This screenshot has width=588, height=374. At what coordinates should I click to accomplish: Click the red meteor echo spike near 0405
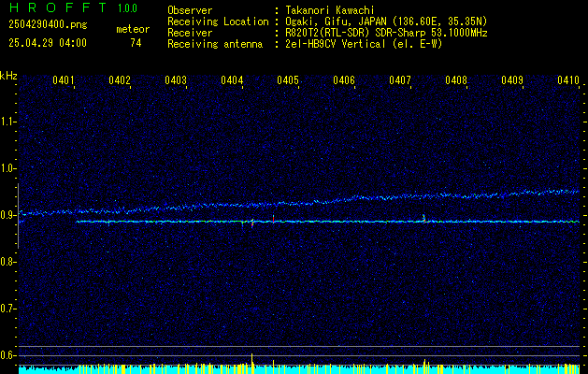pyautogui.click(x=273, y=219)
